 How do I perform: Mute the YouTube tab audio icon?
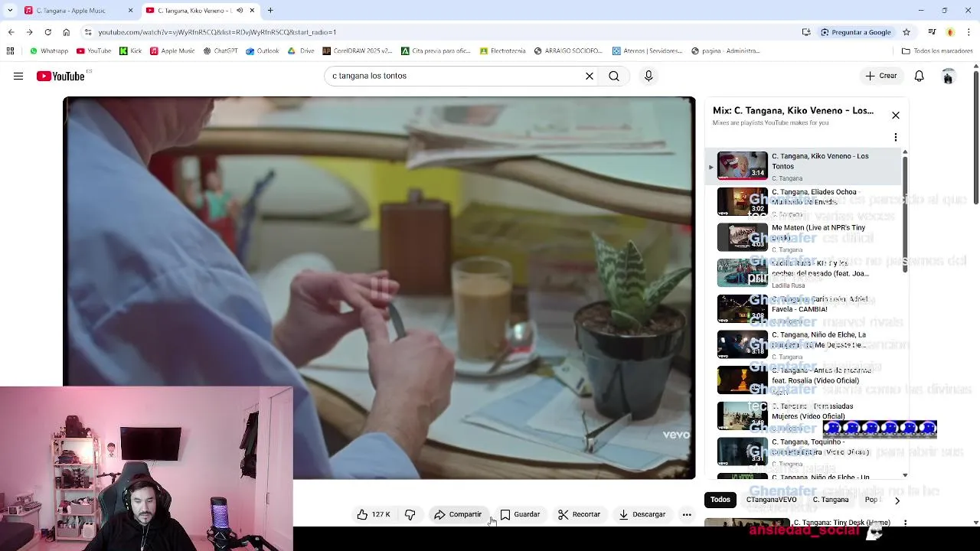click(240, 11)
